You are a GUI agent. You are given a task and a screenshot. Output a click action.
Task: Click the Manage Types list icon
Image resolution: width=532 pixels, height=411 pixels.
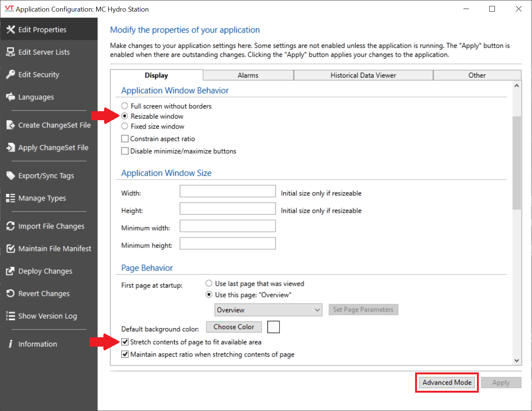[x=10, y=198]
